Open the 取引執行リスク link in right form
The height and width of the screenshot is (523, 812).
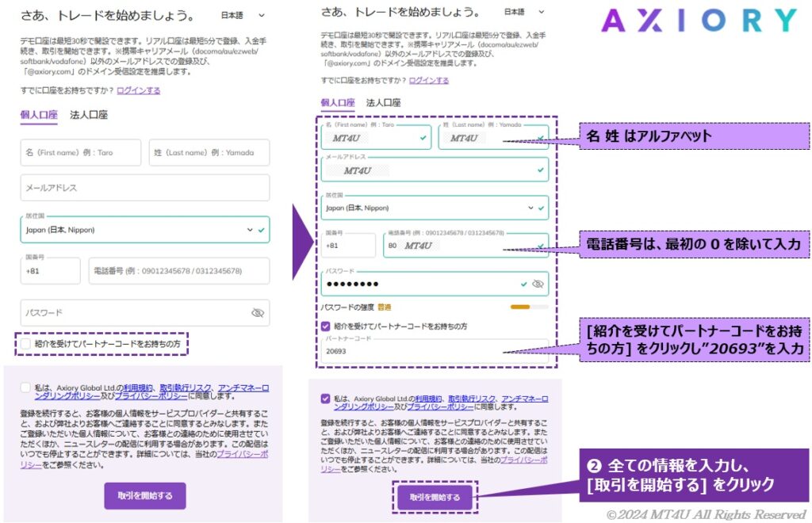pyautogui.click(x=471, y=399)
